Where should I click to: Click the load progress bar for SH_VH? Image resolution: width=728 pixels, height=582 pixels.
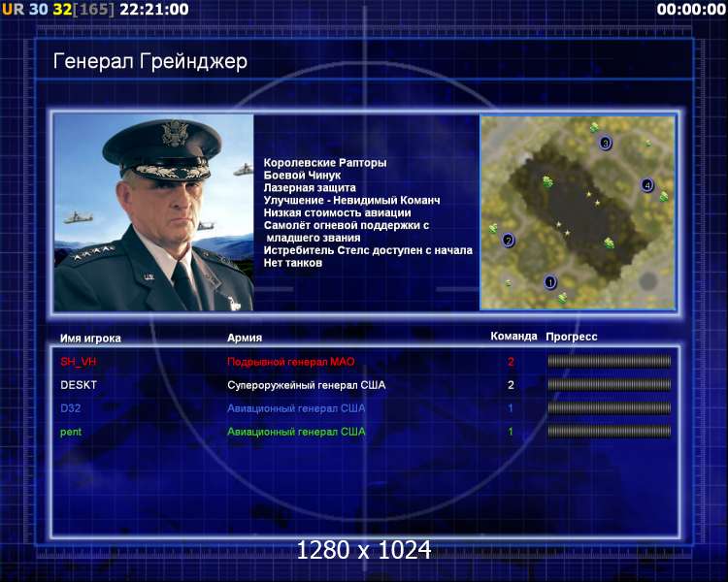click(x=610, y=361)
